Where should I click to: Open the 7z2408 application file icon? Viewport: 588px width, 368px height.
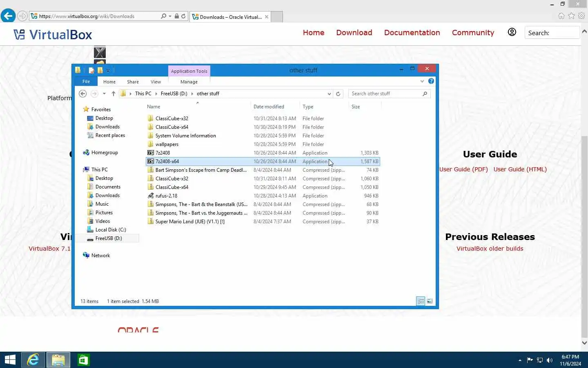(151, 153)
